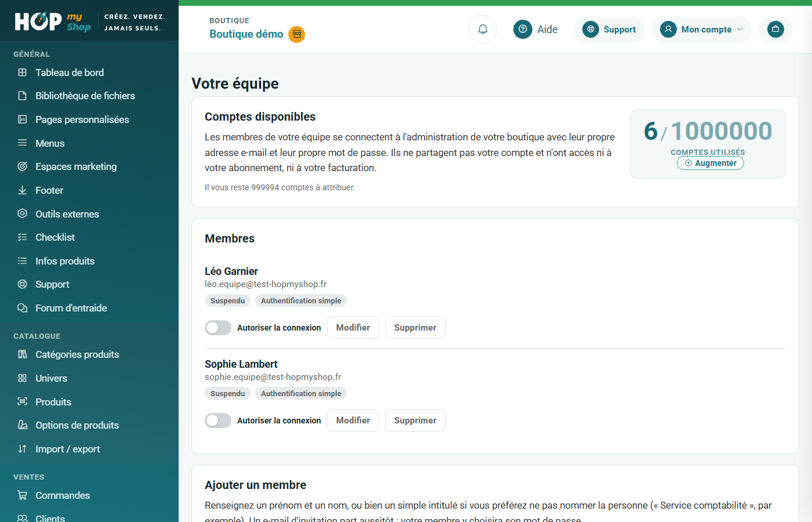
Task: Click the Pages personnalisées icon
Action: 23,119
